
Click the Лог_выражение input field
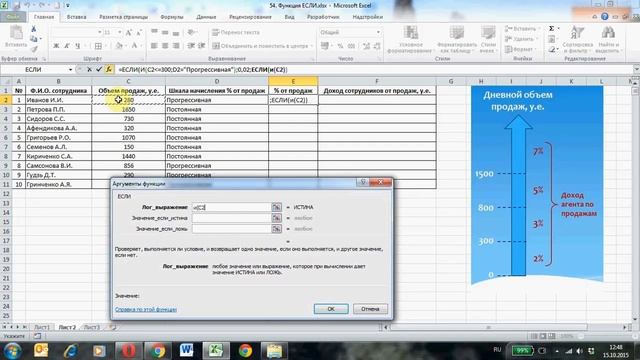point(231,207)
